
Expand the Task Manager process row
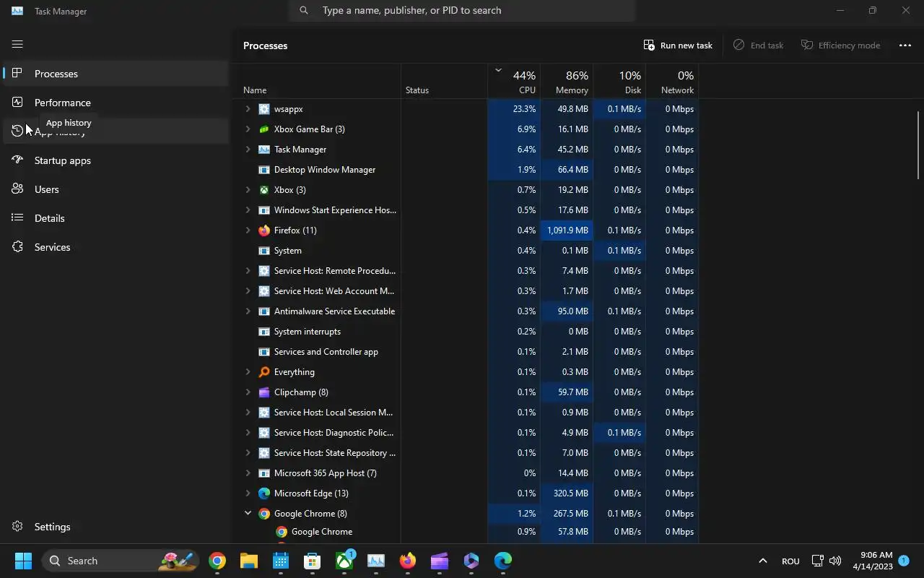click(248, 150)
